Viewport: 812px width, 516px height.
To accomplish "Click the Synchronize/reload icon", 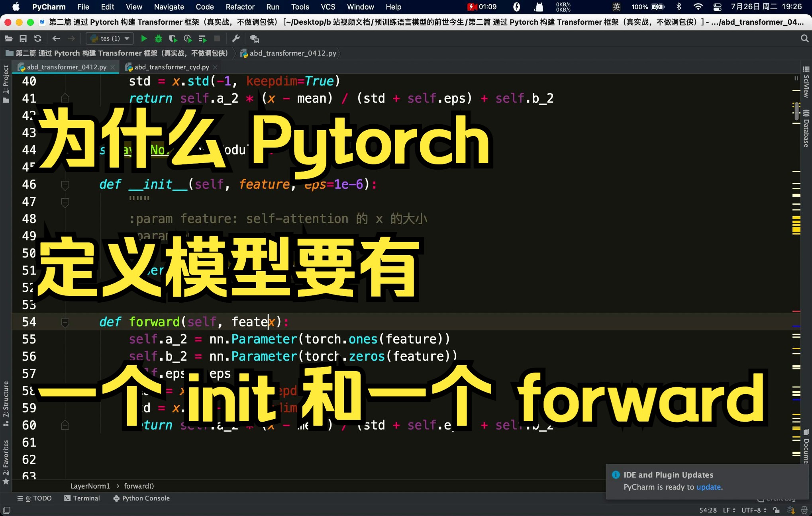I will pos(37,38).
